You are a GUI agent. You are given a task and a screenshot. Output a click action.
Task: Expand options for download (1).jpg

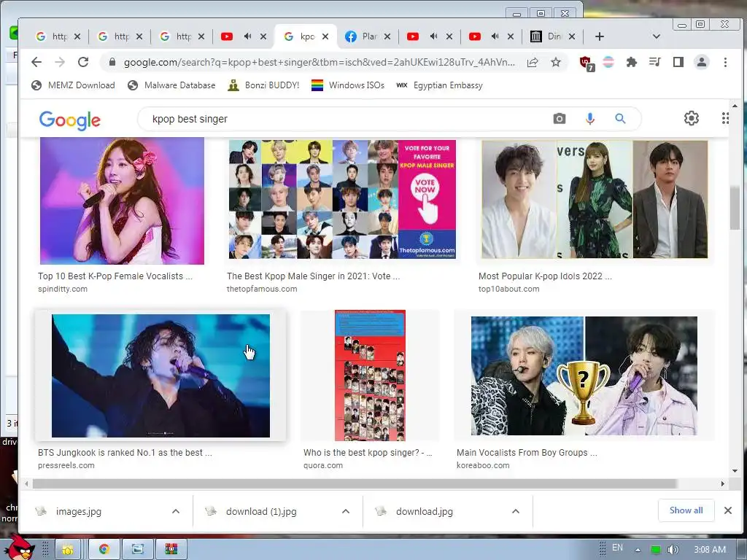click(x=346, y=511)
